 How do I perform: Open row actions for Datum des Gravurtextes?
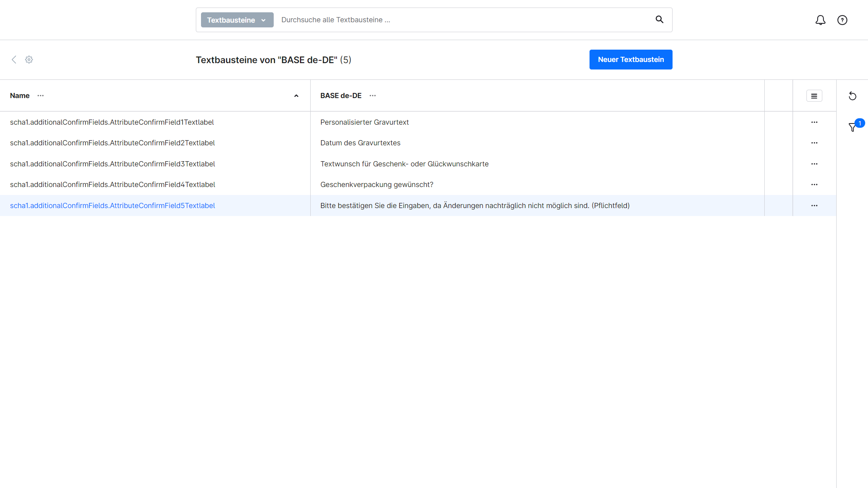pyautogui.click(x=814, y=143)
